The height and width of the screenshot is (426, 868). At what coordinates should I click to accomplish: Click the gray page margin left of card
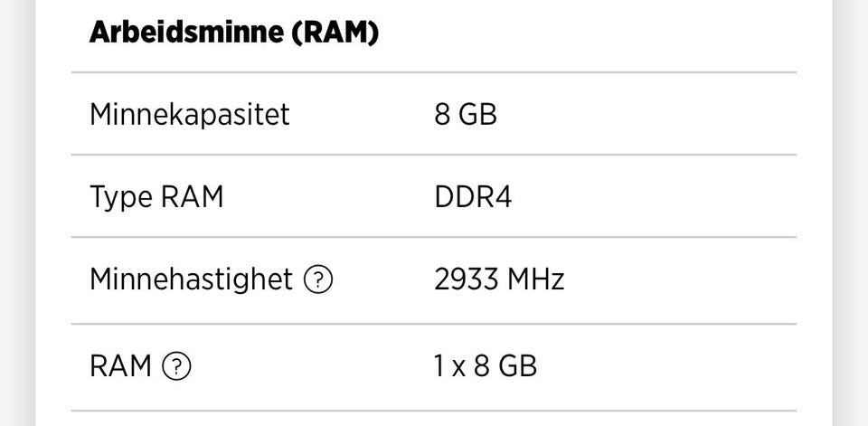coord(17,213)
